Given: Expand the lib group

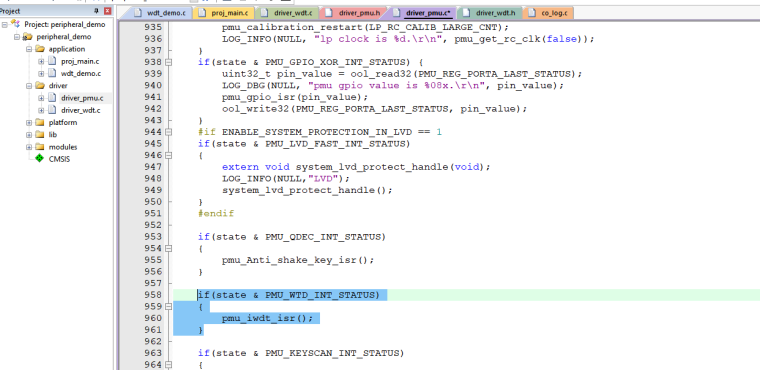Looking at the screenshot, I should (x=29, y=135).
